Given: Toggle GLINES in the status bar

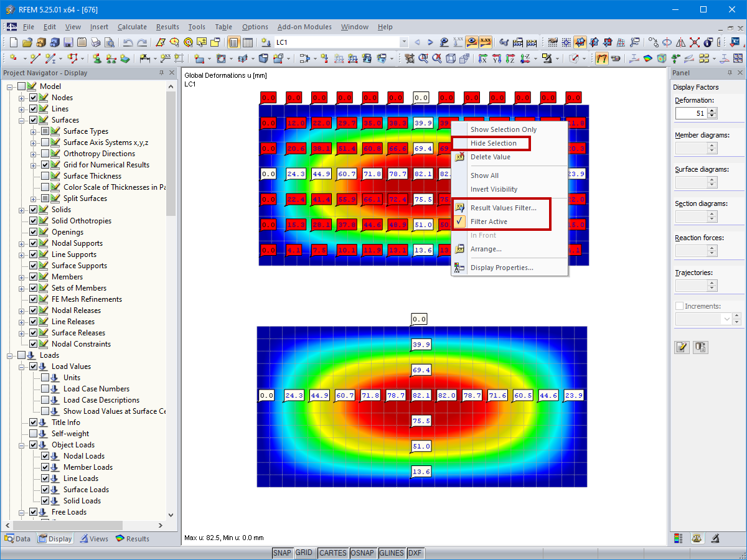Looking at the screenshot, I should 392,553.
